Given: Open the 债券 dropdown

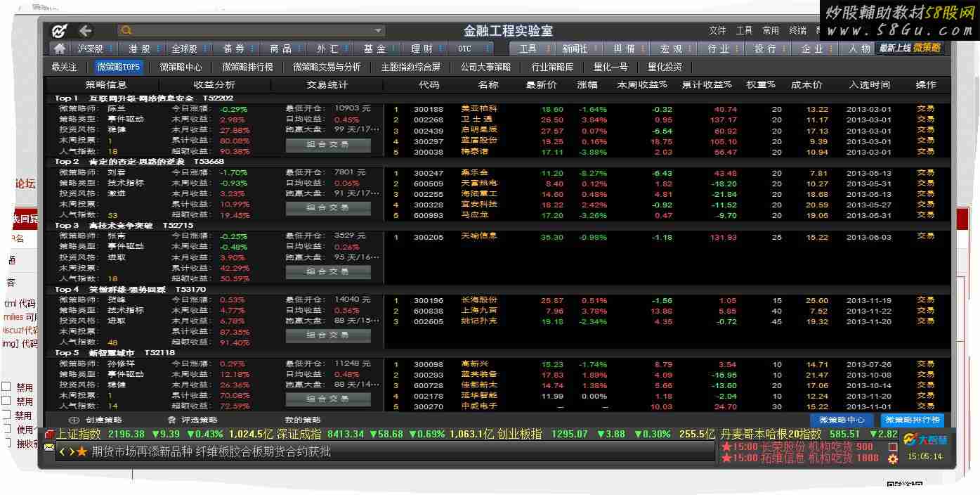Looking at the screenshot, I should (252, 49).
